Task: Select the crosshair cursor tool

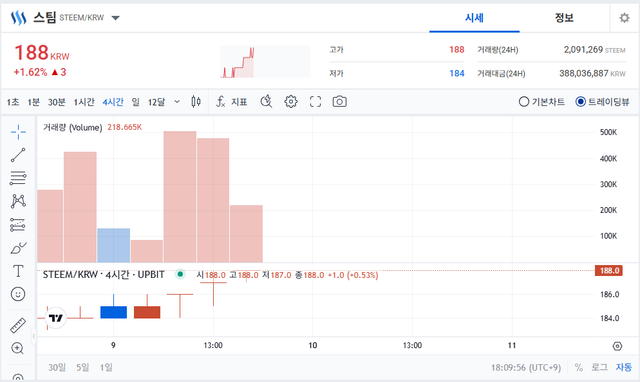Action: click(18, 132)
